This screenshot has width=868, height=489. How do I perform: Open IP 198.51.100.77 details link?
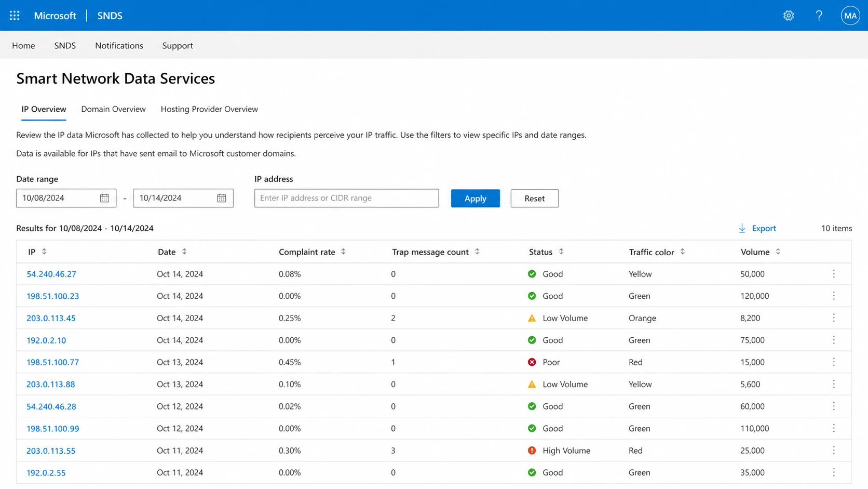[x=53, y=362]
